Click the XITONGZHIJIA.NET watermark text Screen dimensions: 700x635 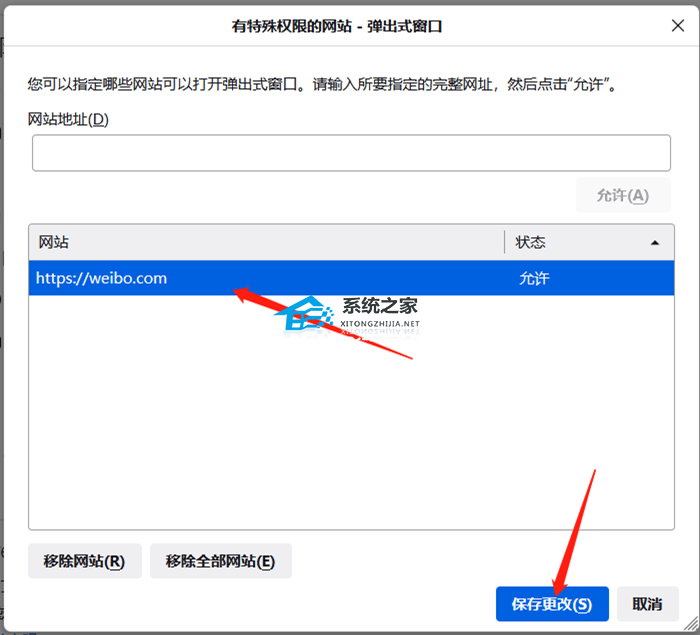click(x=381, y=325)
